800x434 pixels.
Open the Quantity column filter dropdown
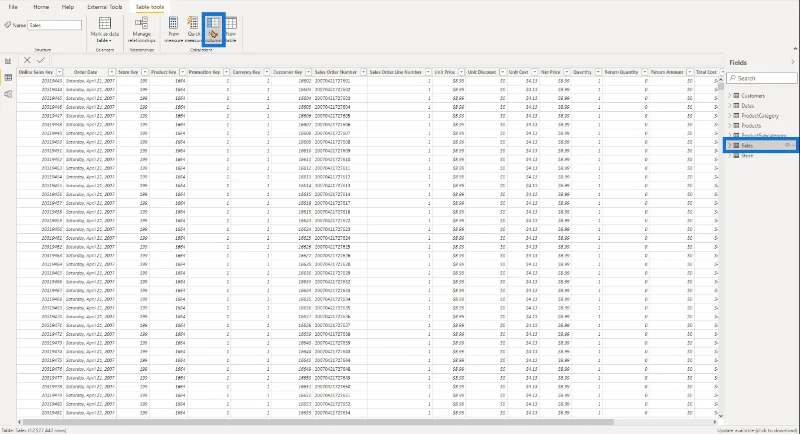(598, 72)
